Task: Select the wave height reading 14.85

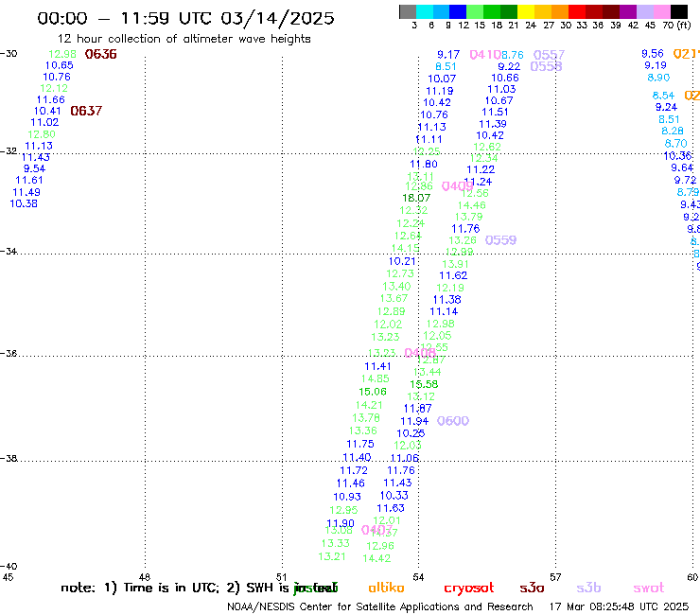Action: (x=376, y=378)
